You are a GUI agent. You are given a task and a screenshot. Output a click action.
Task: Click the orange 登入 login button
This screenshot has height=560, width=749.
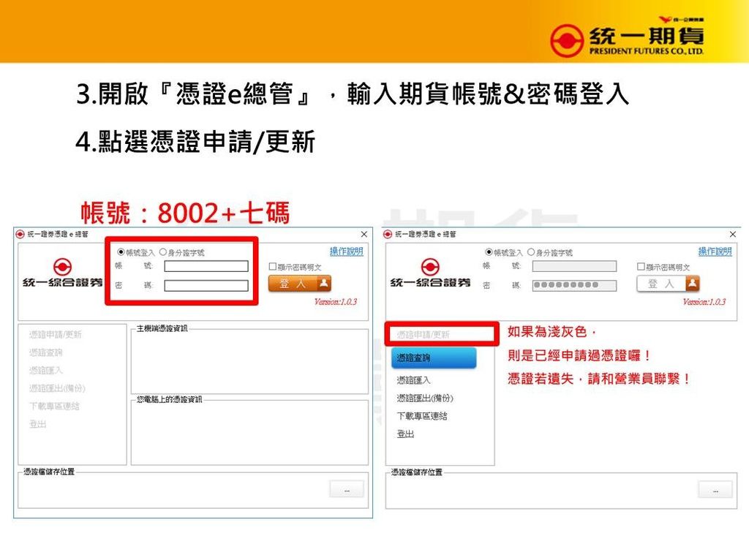coord(299,284)
